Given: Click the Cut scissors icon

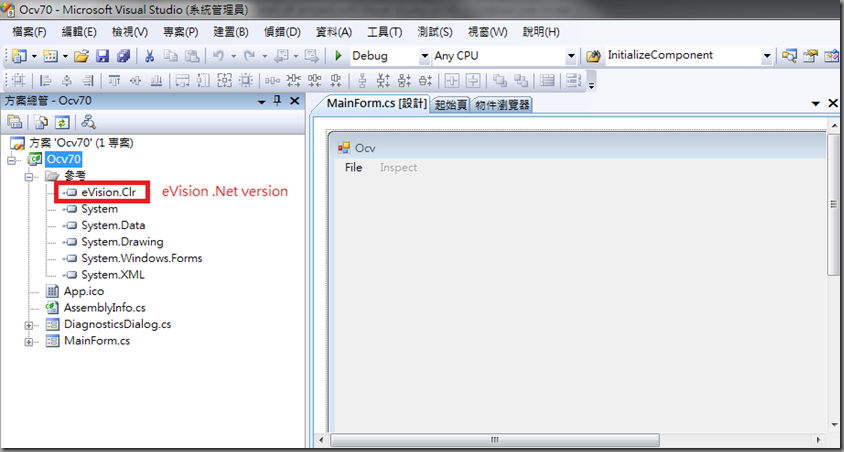Looking at the screenshot, I should [150, 56].
